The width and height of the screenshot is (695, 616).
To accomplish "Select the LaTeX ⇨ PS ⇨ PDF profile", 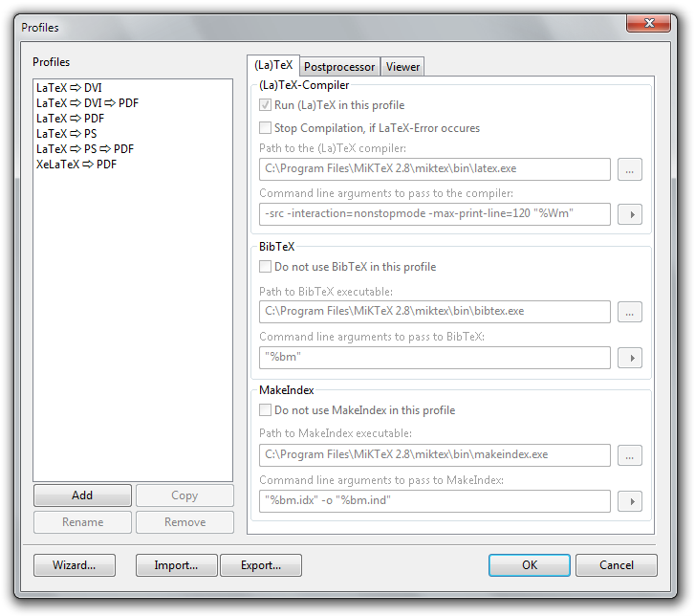I will [x=85, y=149].
